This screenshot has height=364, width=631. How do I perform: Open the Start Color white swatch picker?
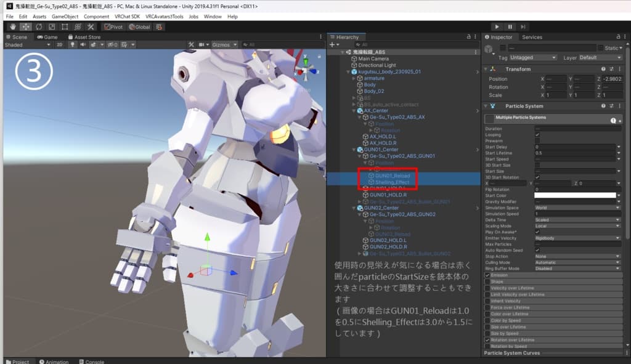[x=576, y=195]
